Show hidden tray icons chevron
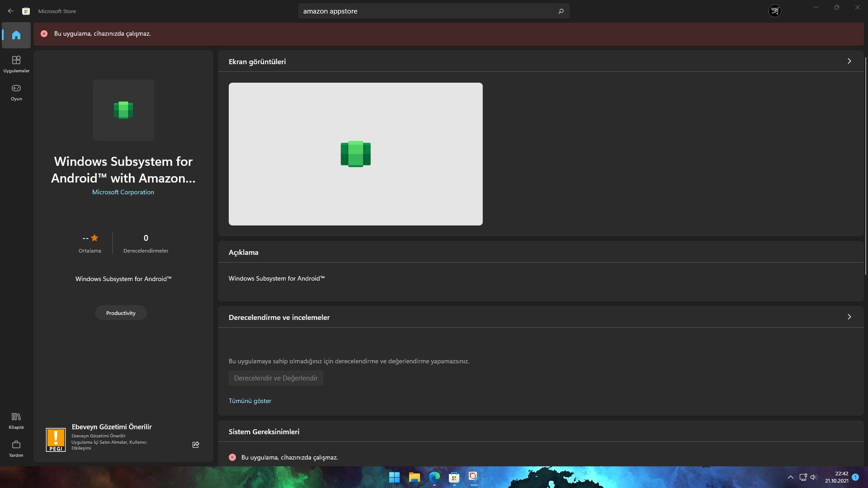 790,477
